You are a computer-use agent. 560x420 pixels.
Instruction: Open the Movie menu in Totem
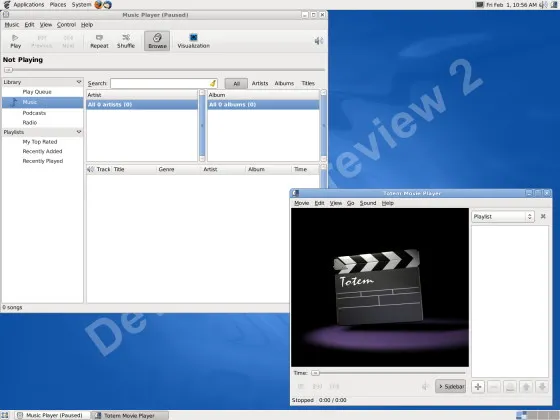[x=301, y=203]
